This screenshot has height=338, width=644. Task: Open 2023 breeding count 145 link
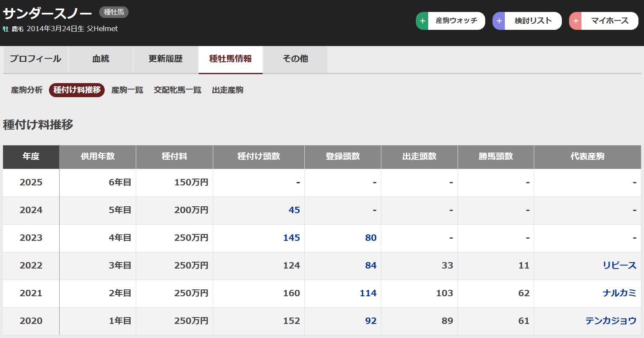(292, 238)
